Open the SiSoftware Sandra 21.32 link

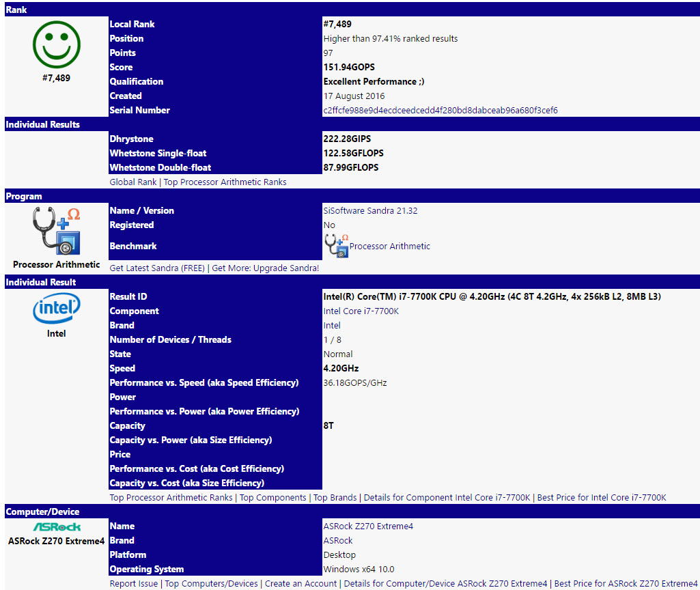[370, 210]
